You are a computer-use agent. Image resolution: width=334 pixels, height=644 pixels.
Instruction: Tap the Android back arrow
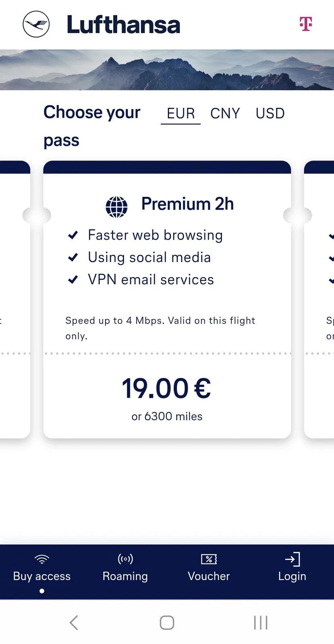[73, 622]
